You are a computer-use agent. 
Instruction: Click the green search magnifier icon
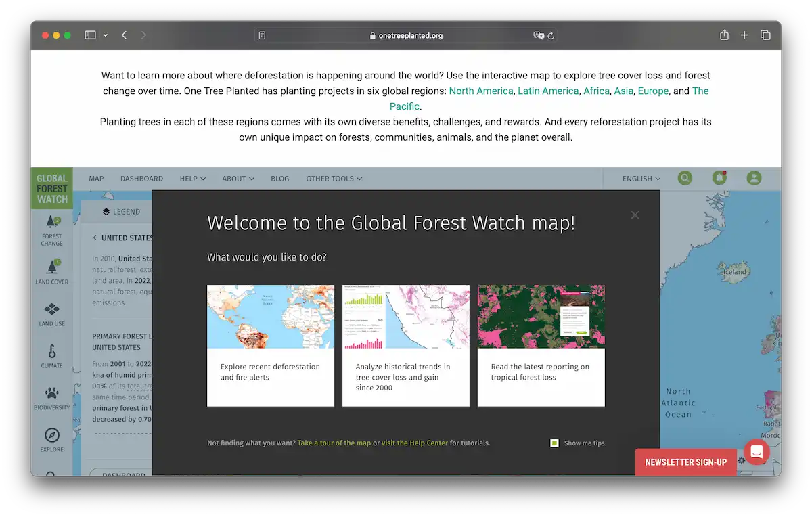pos(685,178)
